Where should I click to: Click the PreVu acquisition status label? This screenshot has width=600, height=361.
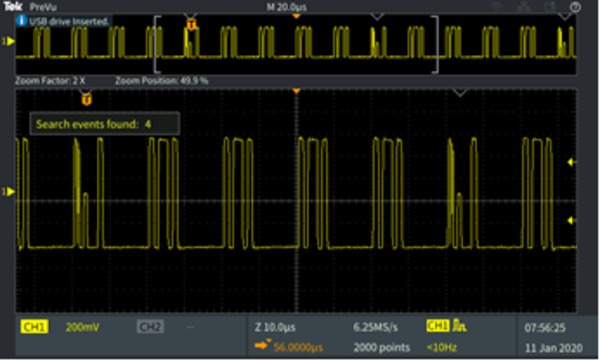[x=43, y=7]
